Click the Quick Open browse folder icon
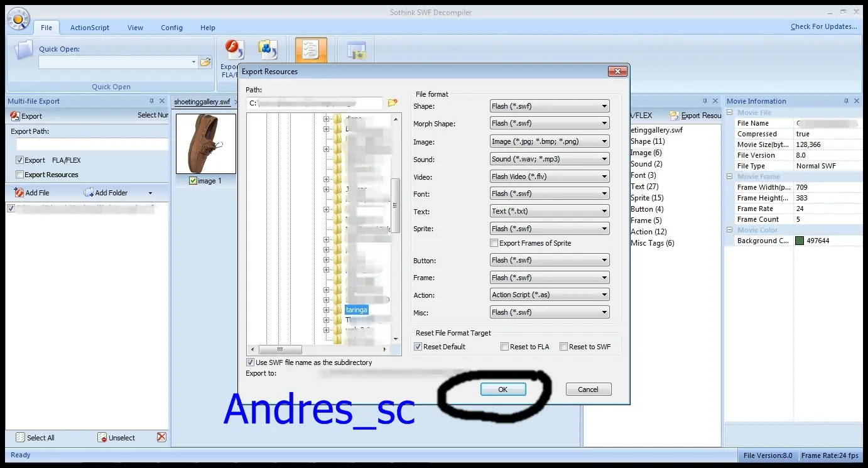 pos(205,62)
